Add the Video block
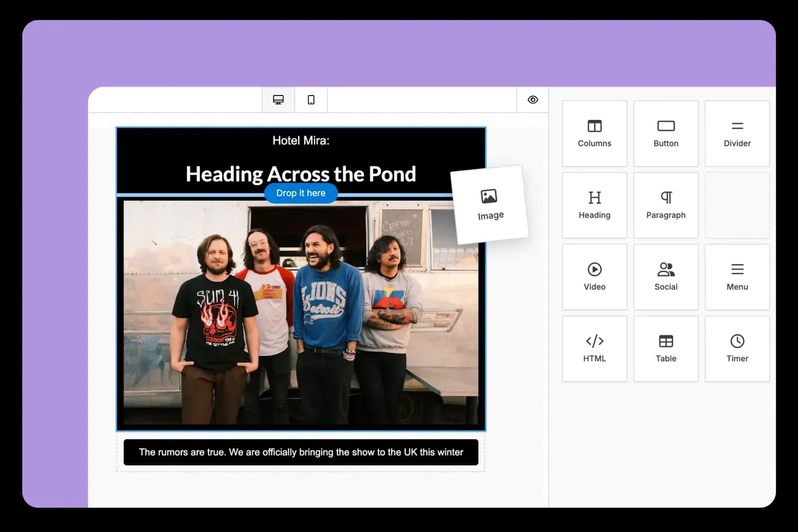798x532 pixels. (594, 277)
